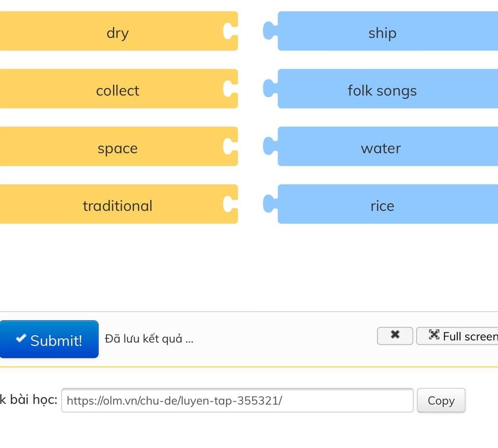The image size is (498, 448).
Task: Copy the lesson link
Action: 441,400
